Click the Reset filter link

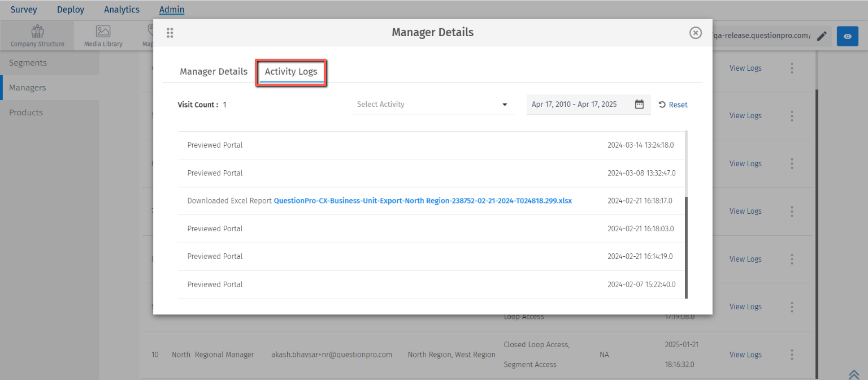click(x=673, y=105)
